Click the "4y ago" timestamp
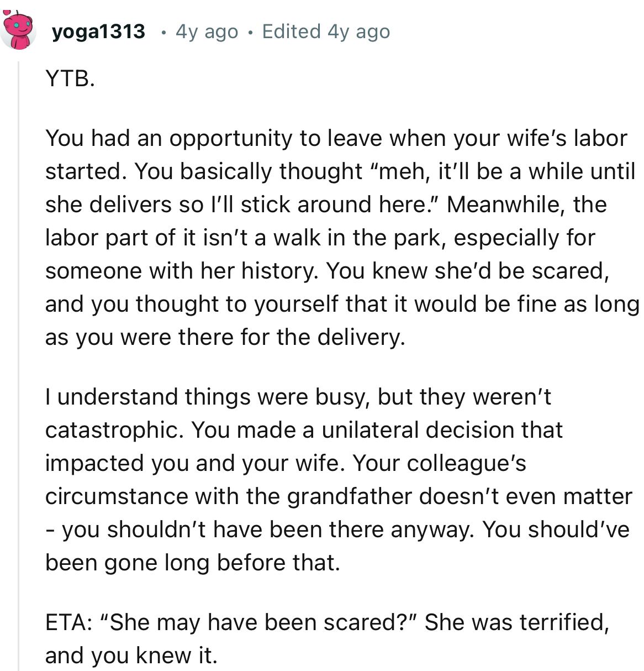Screen dimensions: 644x671 pos(207,32)
